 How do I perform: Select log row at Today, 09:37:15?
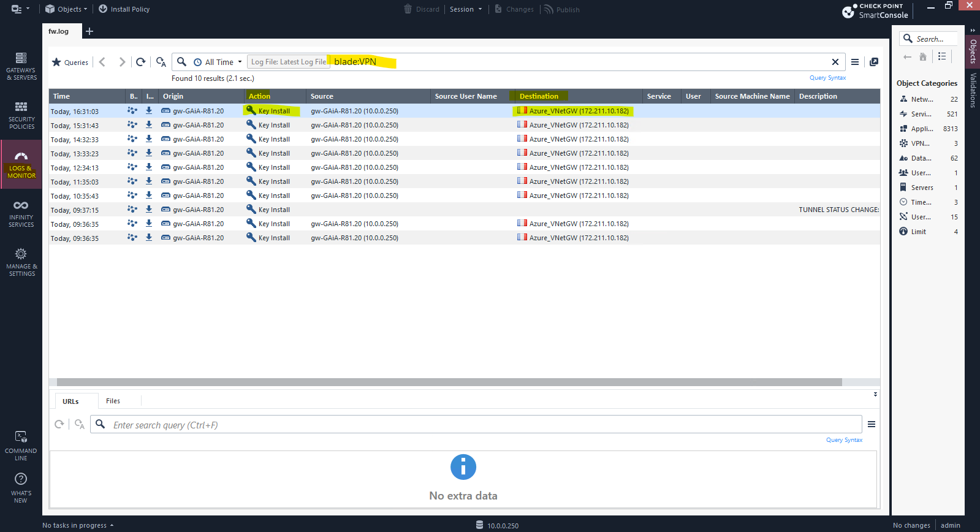465,210
